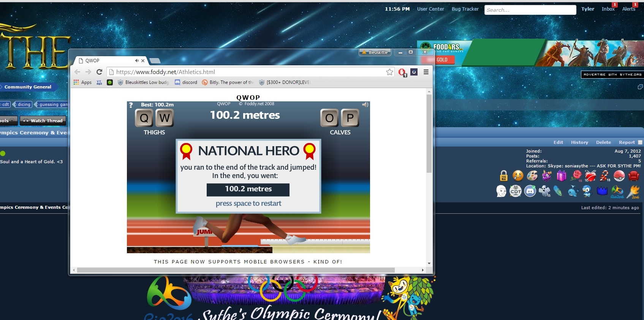The width and height of the screenshot is (644, 320).
Task: Go forward in Chrome window
Action: tap(89, 72)
